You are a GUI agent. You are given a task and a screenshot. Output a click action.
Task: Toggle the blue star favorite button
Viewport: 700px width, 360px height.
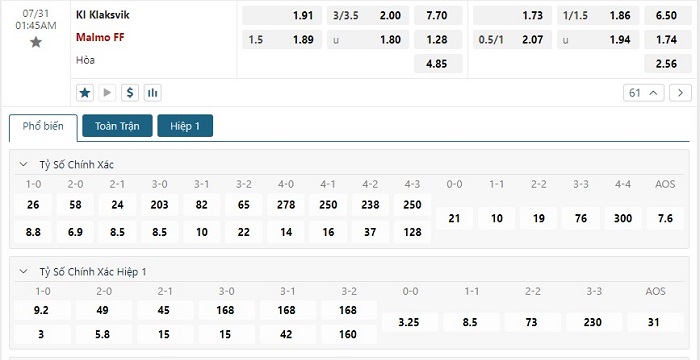click(x=85, y=93)
